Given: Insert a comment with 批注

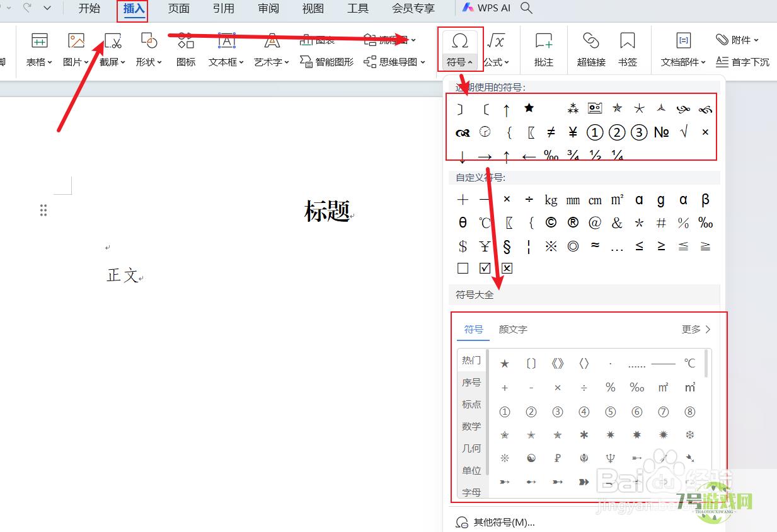Looking at the screenshot, I should [543, 50].
